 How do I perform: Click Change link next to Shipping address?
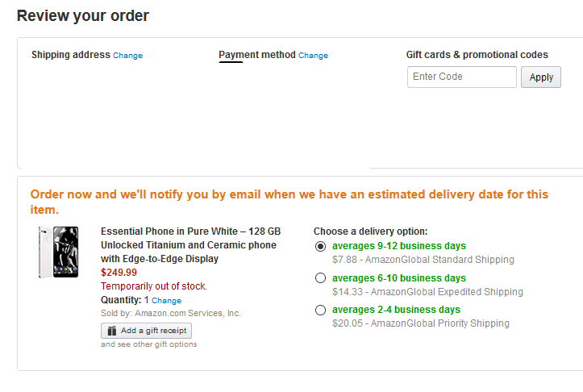pos(128,56)
